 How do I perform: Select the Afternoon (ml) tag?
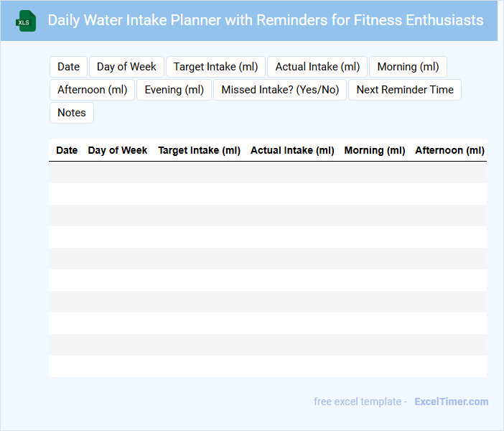point(92,90)
